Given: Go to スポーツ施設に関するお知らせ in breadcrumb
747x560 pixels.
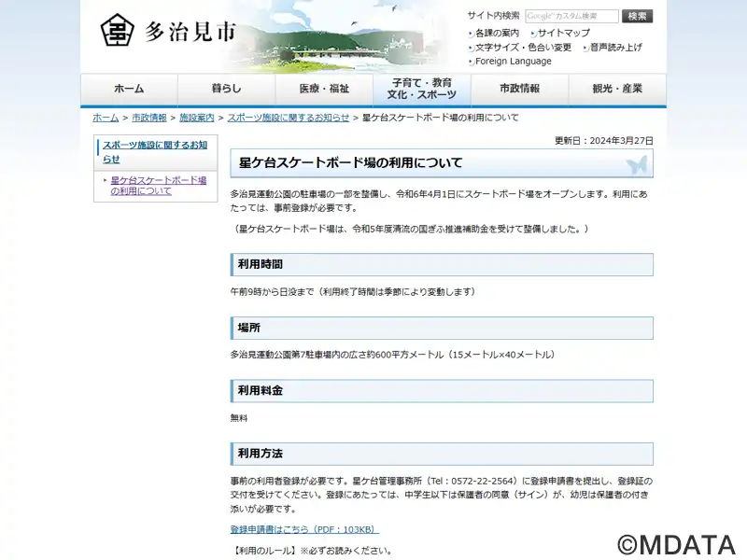Looking at the screenshot, I should 289,118.
